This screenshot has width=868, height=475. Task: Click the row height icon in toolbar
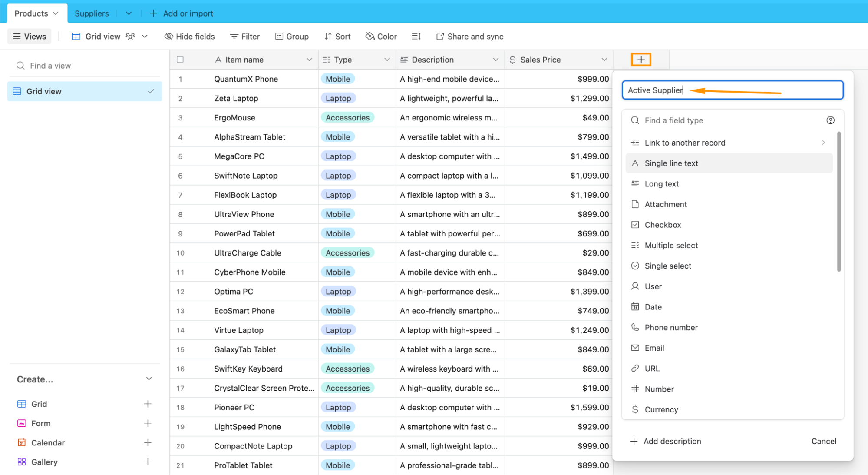coord(416,37)
